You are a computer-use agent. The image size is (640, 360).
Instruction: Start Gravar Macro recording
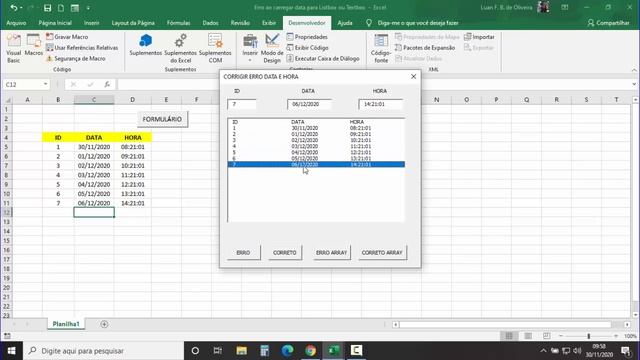pos(67,37)
